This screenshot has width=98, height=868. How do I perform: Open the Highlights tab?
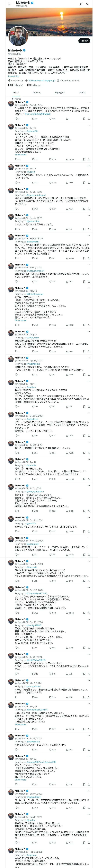point(60,92)
